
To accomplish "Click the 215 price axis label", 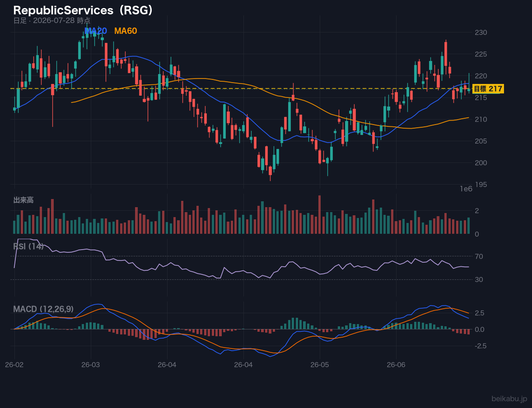I will [x=481, y=97].
